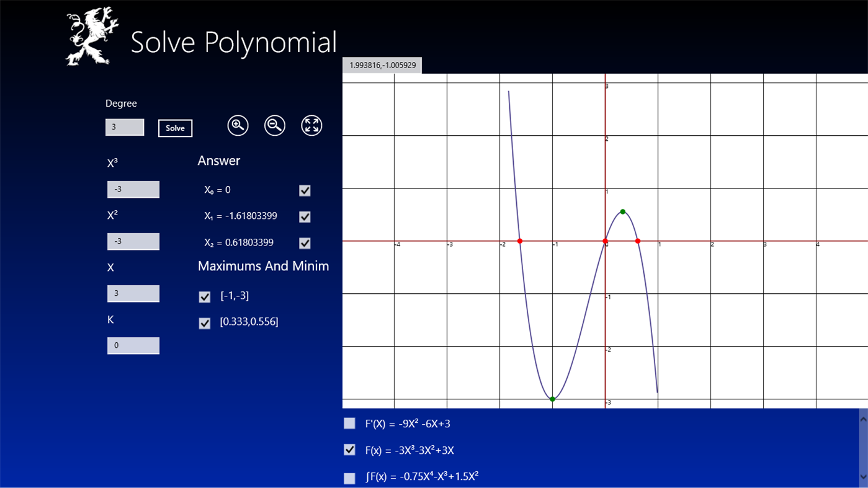Screen dimensions: 868x488
Task: Click the constant K input box
Action: (x=133, y=345)
